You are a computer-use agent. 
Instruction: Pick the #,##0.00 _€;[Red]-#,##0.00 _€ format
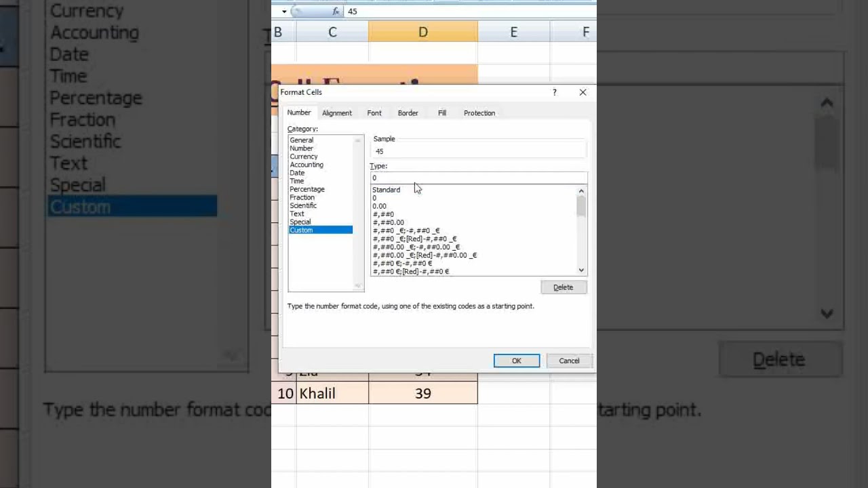pyautogui.click(x=425, y=256)
